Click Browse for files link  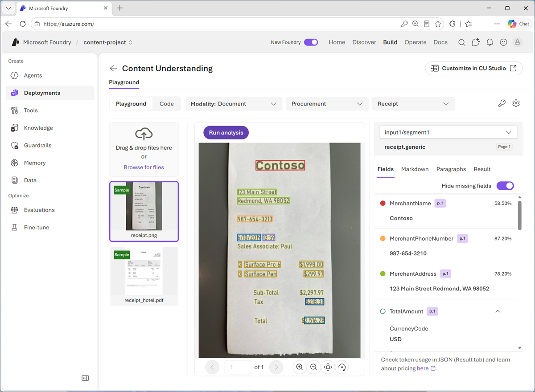tap(144, 167)
